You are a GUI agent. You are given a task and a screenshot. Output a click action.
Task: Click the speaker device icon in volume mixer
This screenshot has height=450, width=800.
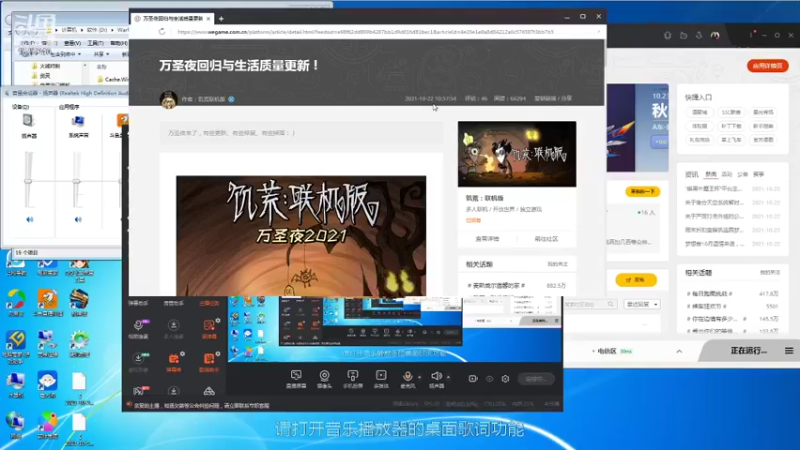pos(28,121)
